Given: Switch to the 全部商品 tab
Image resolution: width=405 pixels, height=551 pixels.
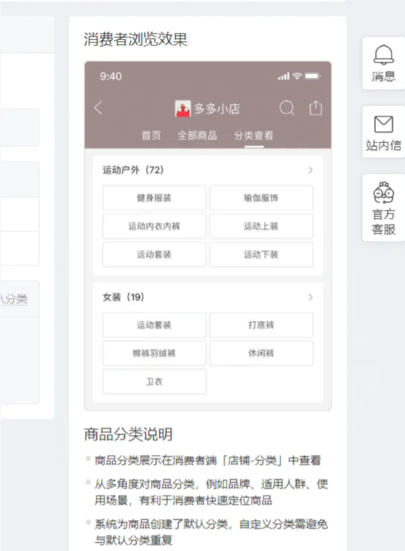Looking at the screenshot, I should [x=197, y=135].
